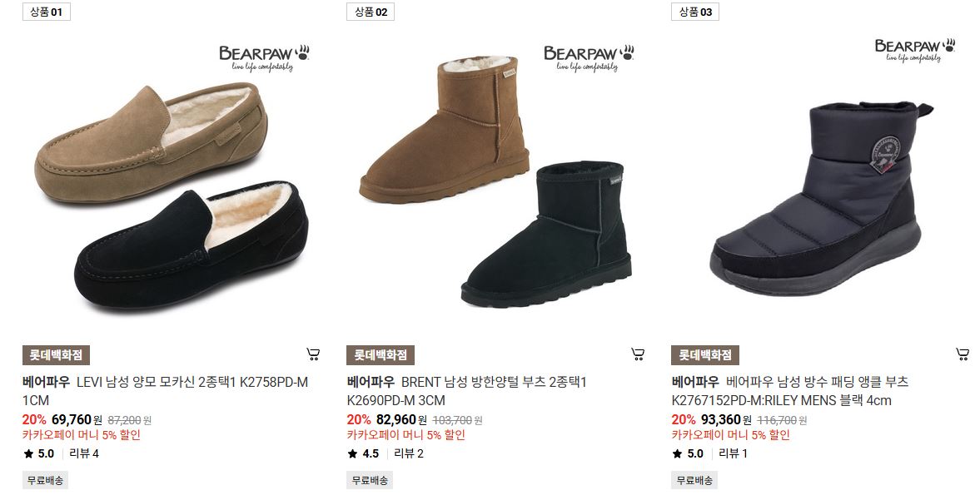
Task: Click Bearpaw logo above moccasins image
Action: tap(264, 57)
